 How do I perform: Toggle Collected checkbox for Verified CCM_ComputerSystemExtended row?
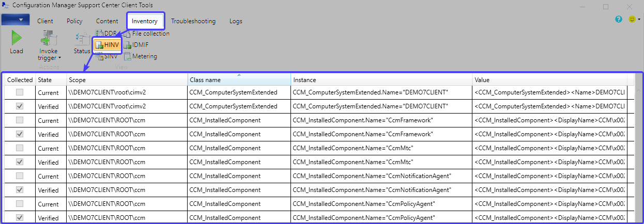tap(20, 106)
